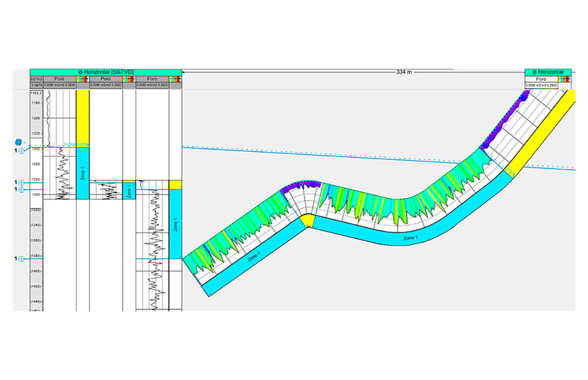Viewport: 588px width, 380px height.
Task: Click the Poro header in the right panel
Action: coord(541,79)
